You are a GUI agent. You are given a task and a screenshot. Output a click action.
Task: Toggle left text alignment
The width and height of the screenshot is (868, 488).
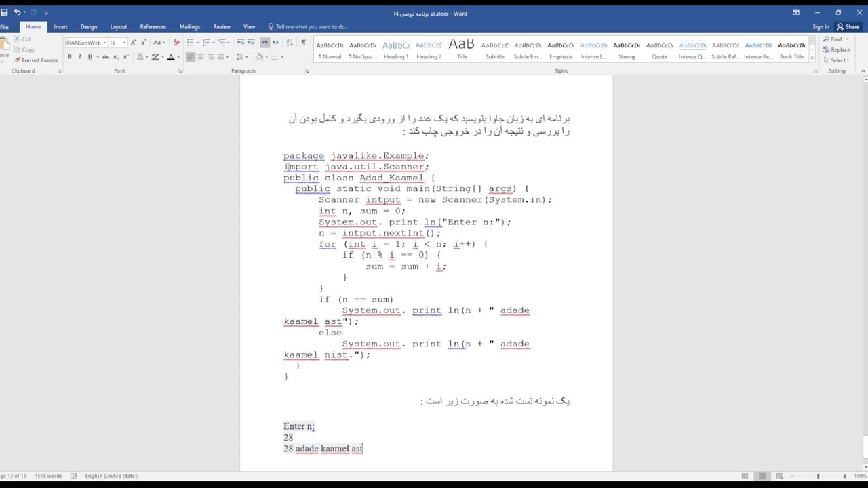pos(191,57)
